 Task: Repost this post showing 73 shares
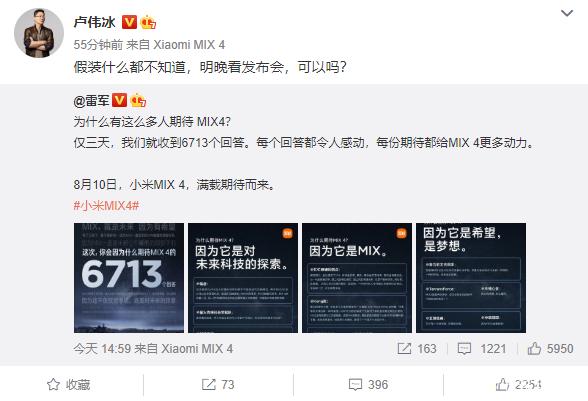point(218,384)
